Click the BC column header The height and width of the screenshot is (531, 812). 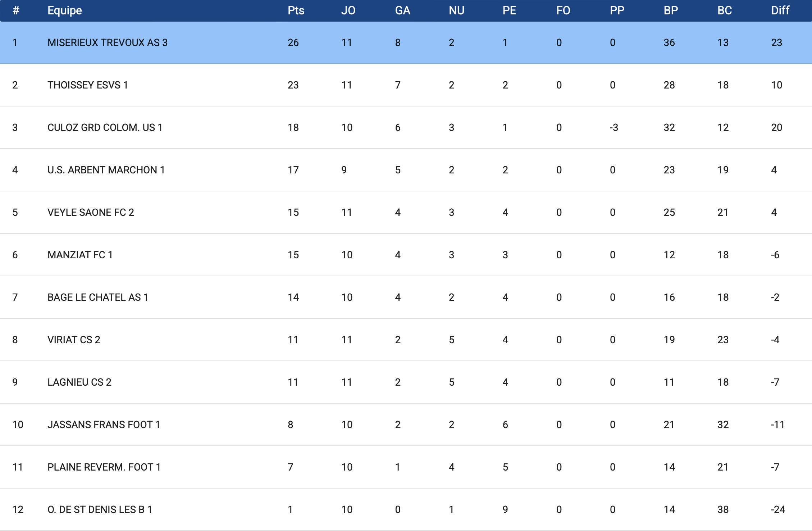(x=724, y=10)
